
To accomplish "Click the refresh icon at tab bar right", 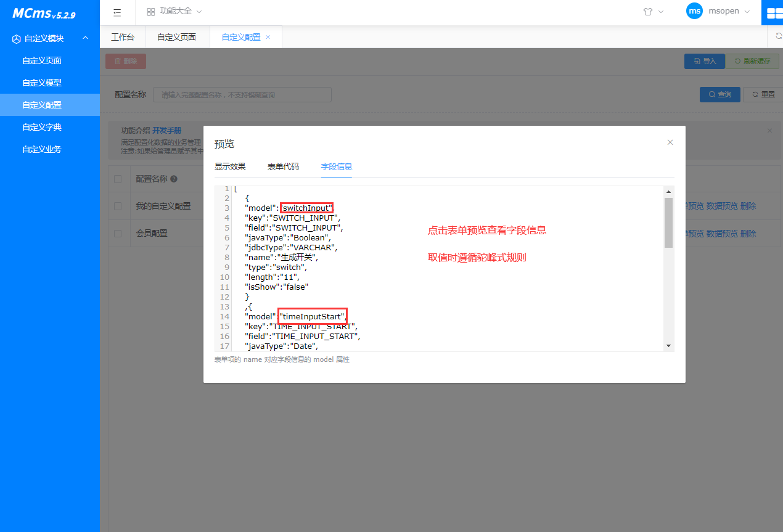I will coord(779,36).
